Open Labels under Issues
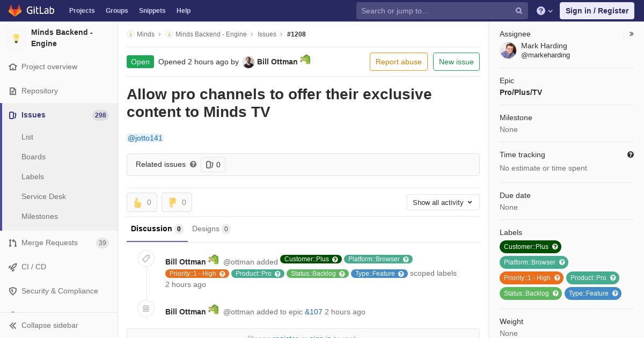This screenshot has height=338, width=644. point(33,177)
